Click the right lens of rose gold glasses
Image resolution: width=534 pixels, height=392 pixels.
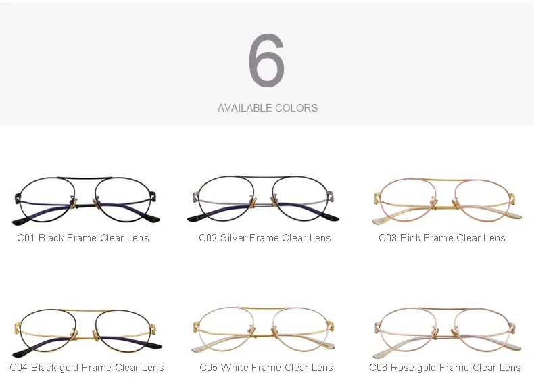click(x=483, y=331)
